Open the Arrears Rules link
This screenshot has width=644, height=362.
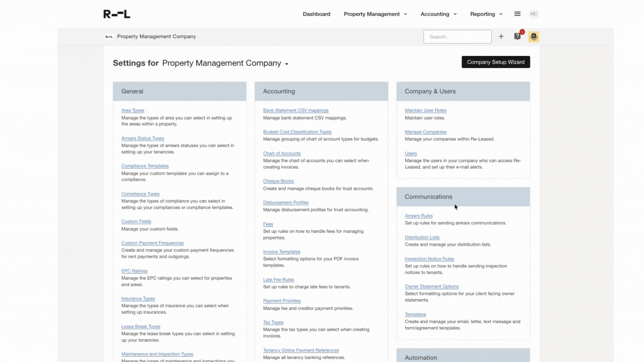418,216
